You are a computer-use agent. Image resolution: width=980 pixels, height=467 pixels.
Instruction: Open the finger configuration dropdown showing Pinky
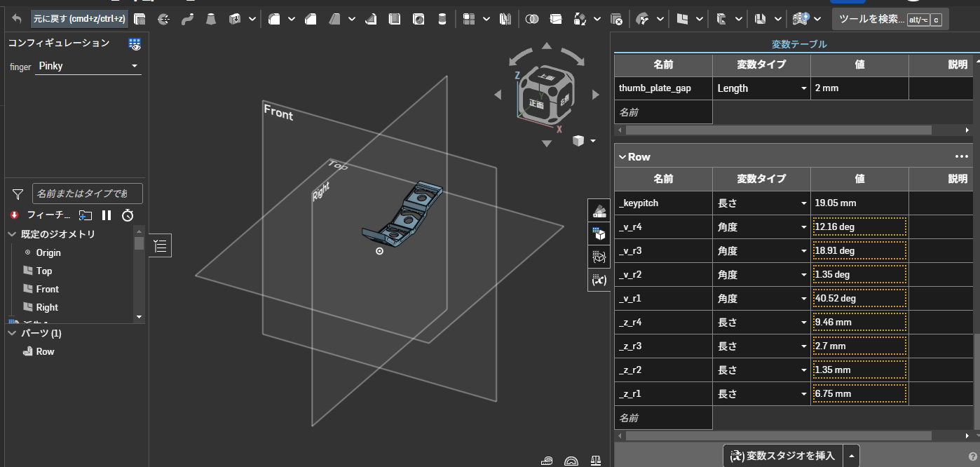coord(88,66)
